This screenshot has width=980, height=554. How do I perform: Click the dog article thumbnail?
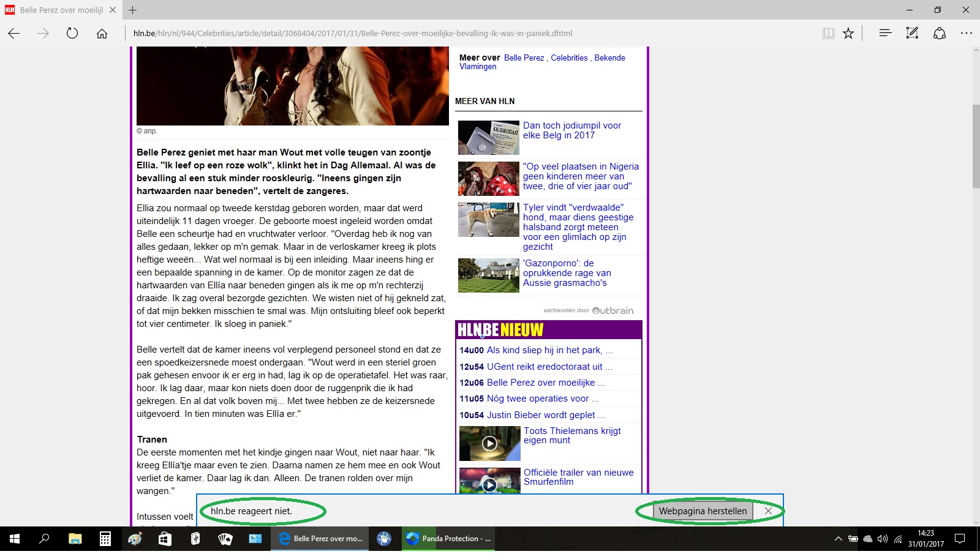coord(489,220)
